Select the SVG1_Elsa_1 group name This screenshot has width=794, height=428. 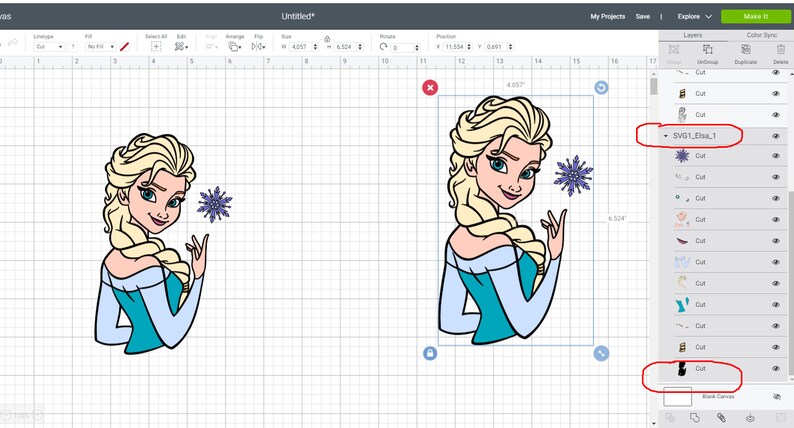click(x=694, y=136)
